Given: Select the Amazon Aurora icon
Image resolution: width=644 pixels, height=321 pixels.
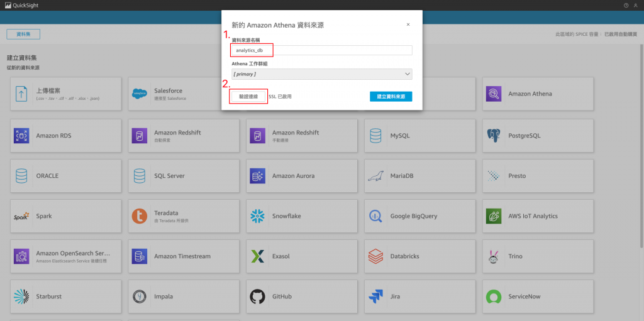Looking at the screenshot, I should click(257, 176).
